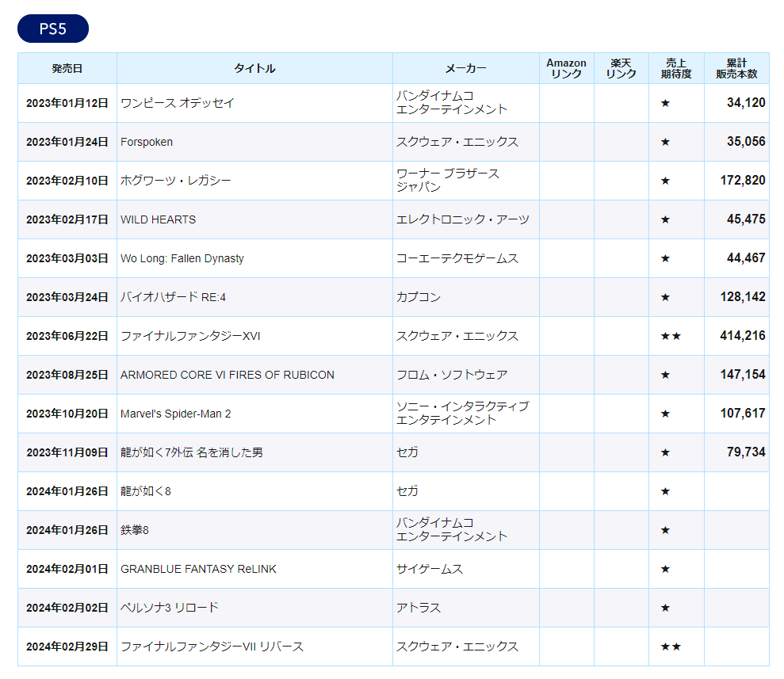The width and height of the screenshot is (784, 679).
Task: Select title ホグワーツ・レガシー
Action: point(175,181)
